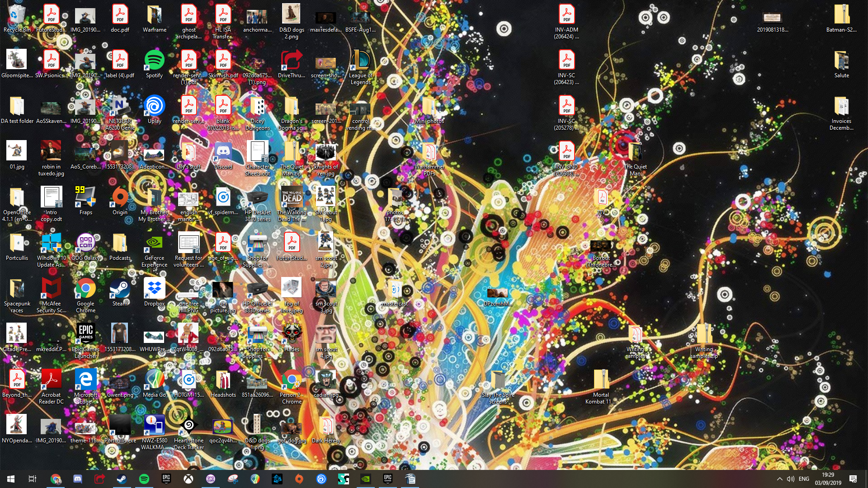Open McAfee Security Scan shortcut
This screenshot has width=868, height=488.
[51, 296]
